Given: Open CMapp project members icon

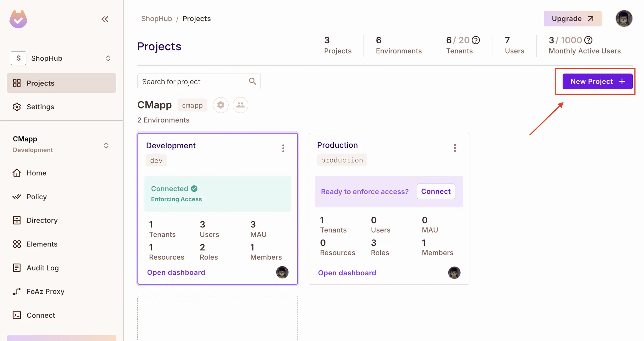Looking at the screenshot, I should point(241,105).
